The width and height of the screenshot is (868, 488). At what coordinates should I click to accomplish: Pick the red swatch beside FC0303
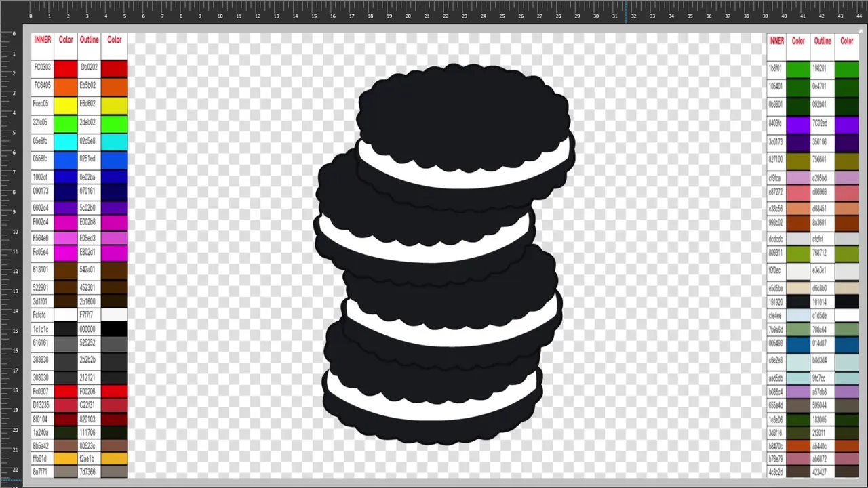66,68
